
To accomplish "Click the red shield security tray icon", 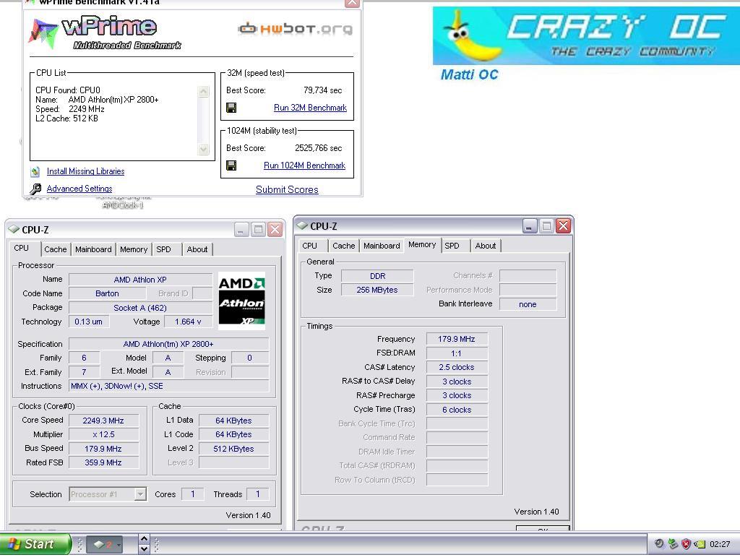I will [686, 544].
